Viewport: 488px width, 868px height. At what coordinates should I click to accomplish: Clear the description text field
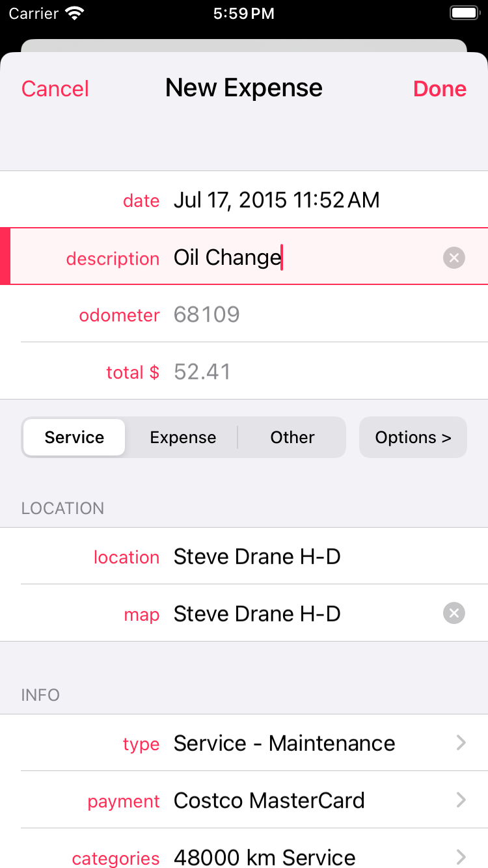pos(454,258)
